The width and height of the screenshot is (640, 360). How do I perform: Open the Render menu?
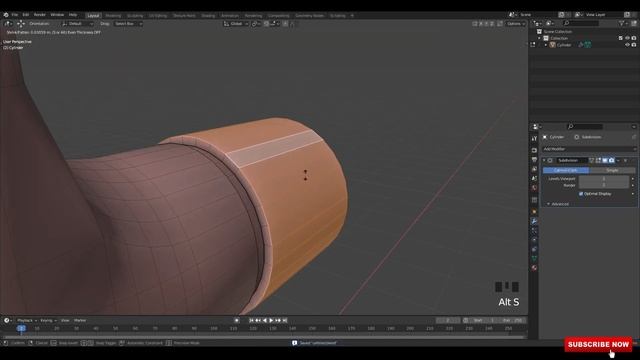pos(40,15)
